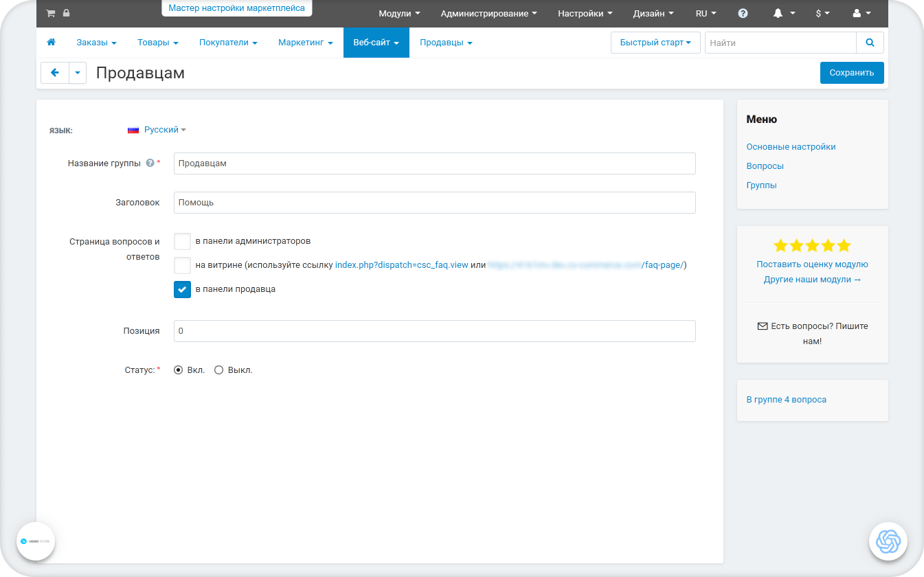
Task: Select the 'Выкл.' status radio button
Action: pos(219,370)
